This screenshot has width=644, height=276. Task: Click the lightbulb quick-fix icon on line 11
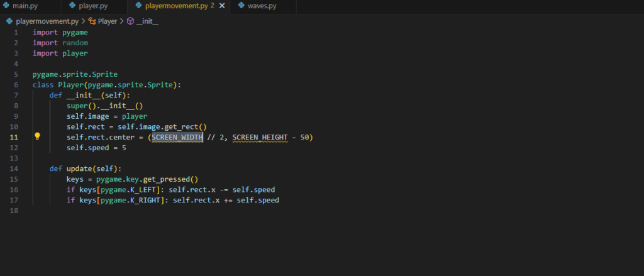click(x=37, y=136)
